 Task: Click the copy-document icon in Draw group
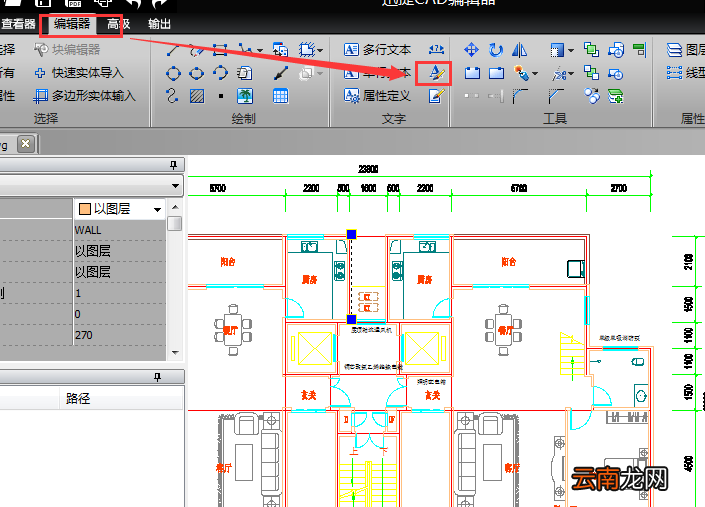point(244,73)
